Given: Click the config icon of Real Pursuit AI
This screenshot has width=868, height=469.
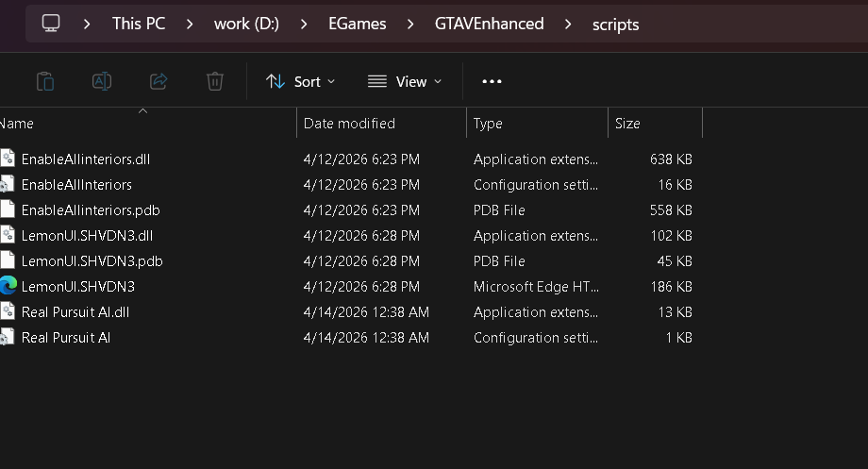Looking at the screenshot, I should (x=8, y=337).
